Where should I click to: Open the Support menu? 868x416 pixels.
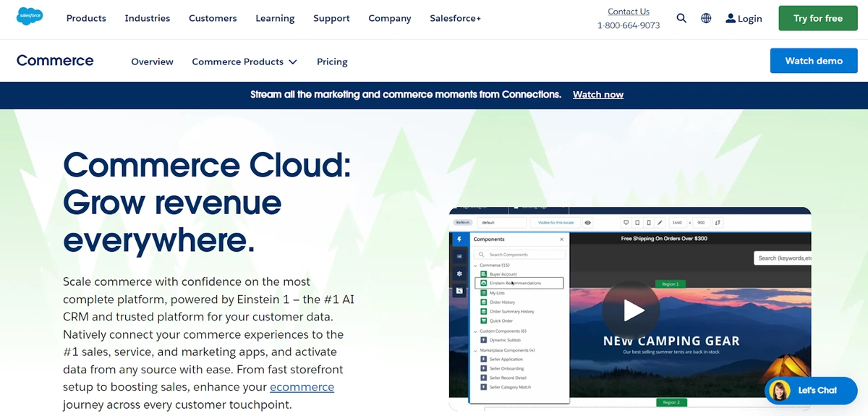pos(331,18)
